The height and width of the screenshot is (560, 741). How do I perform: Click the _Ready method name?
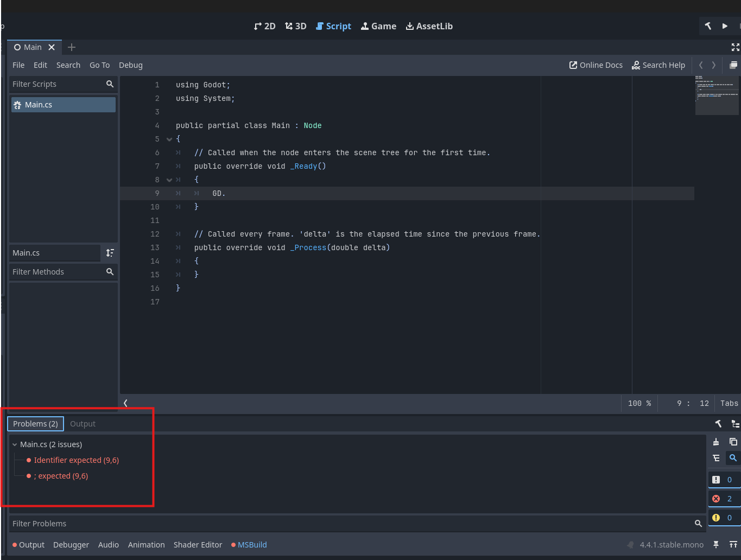point(306,166)
